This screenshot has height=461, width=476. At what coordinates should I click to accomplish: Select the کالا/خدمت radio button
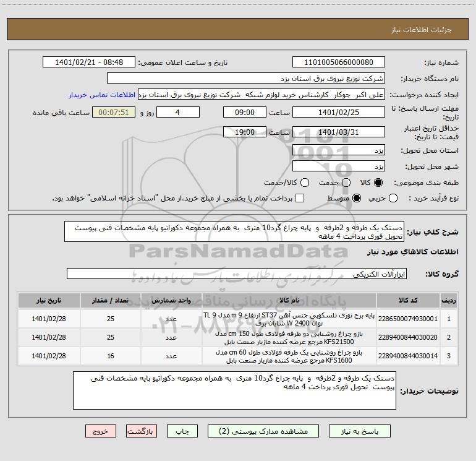click(305, 183)
